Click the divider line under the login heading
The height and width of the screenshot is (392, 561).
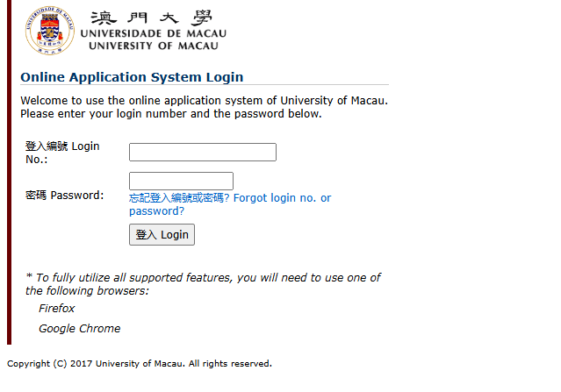[204, 86]
